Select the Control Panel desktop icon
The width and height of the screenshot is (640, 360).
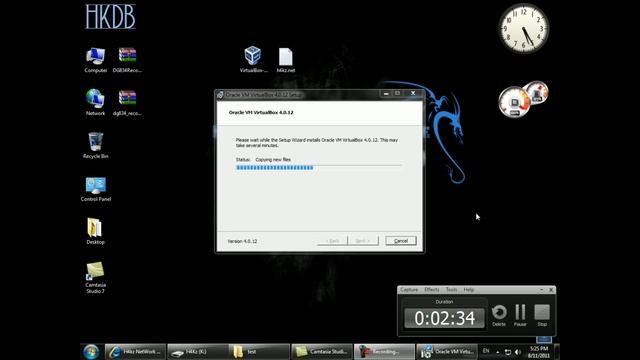pos(96,189)
